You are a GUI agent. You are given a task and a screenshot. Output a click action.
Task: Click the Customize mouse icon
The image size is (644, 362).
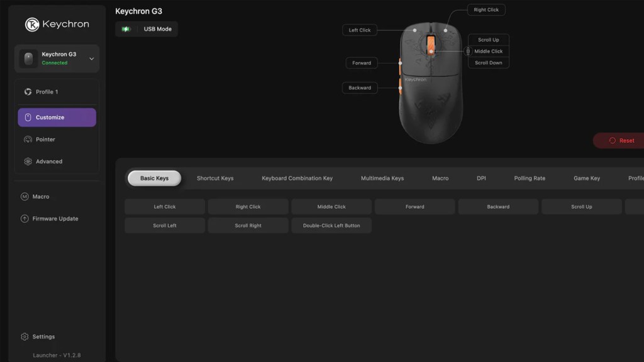pos(28,118)
